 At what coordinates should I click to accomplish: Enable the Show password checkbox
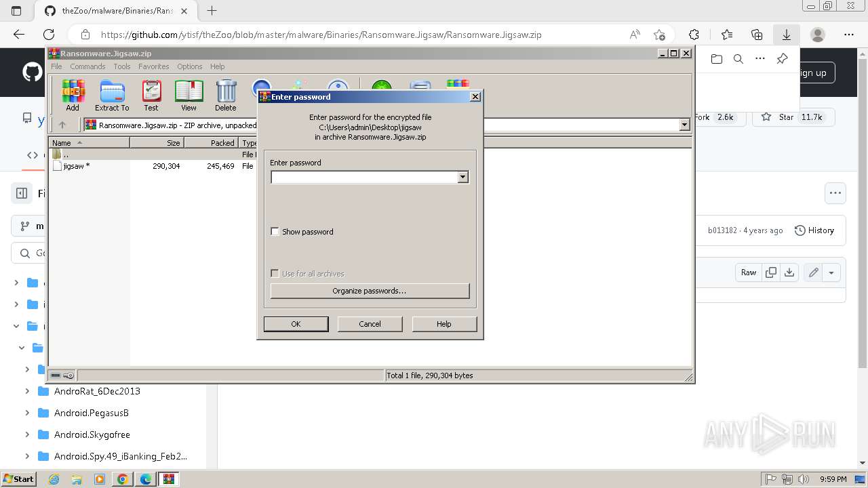point(275,232)
